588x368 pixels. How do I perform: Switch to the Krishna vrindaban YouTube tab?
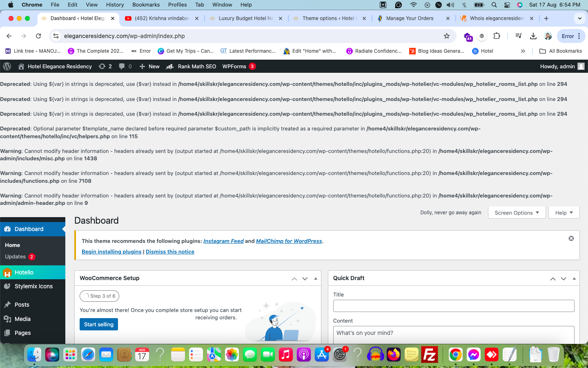point(162,18)
